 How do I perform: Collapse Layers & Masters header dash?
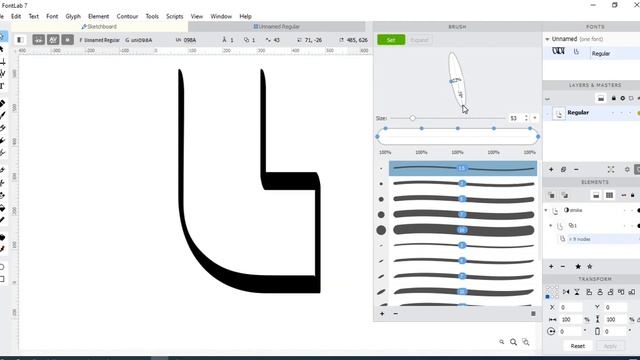pyautogui.click(x=547, y=99)
